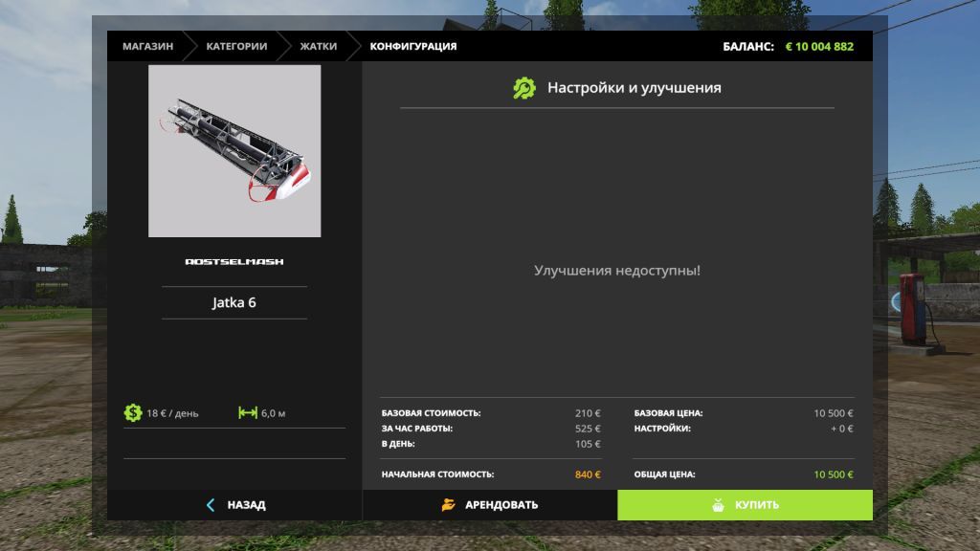
Task: Click the Jatka 6 product thumbnail
Action: (x=234, y=151)
